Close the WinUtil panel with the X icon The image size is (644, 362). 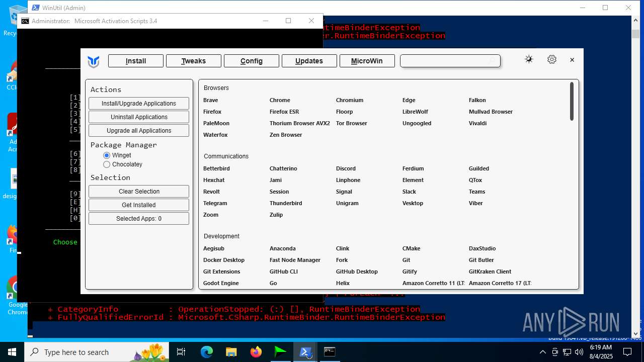572,60
